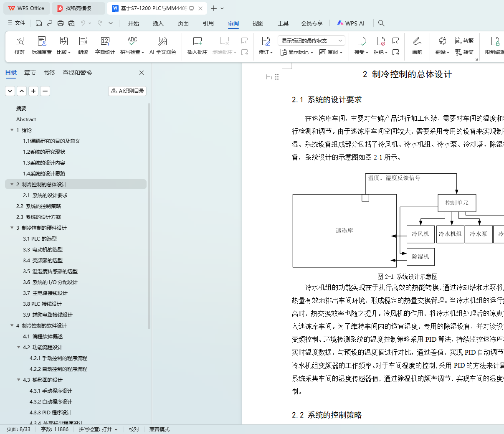Click the ribbon group dialog launcher arrow
Image resolution: width=504 pixels, height=434 pixels.
pos(476,59)
